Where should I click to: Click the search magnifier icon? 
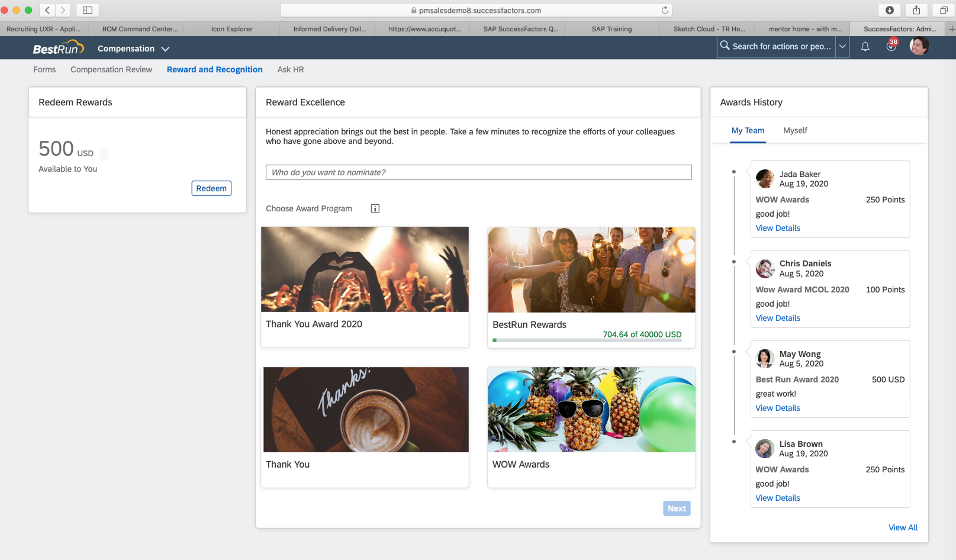[725, 46]
